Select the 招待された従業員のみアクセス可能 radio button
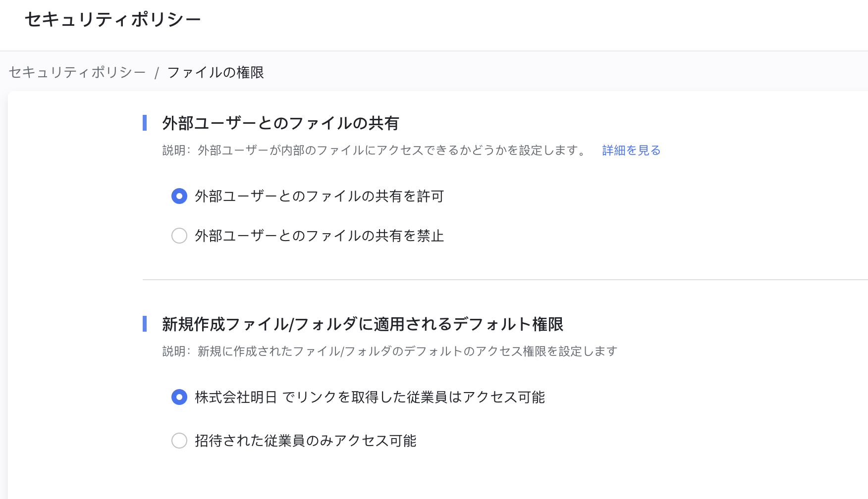868x499 pixels. pos(179,441)
